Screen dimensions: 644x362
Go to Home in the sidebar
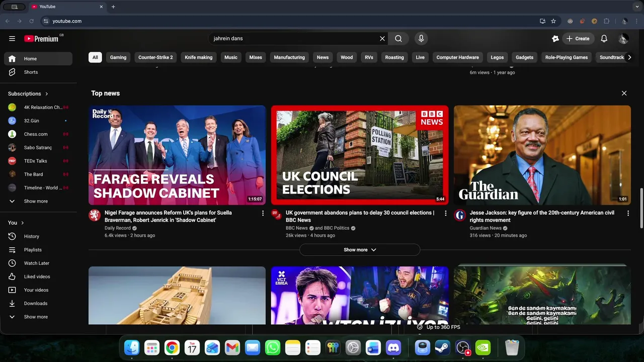(38, 59)
